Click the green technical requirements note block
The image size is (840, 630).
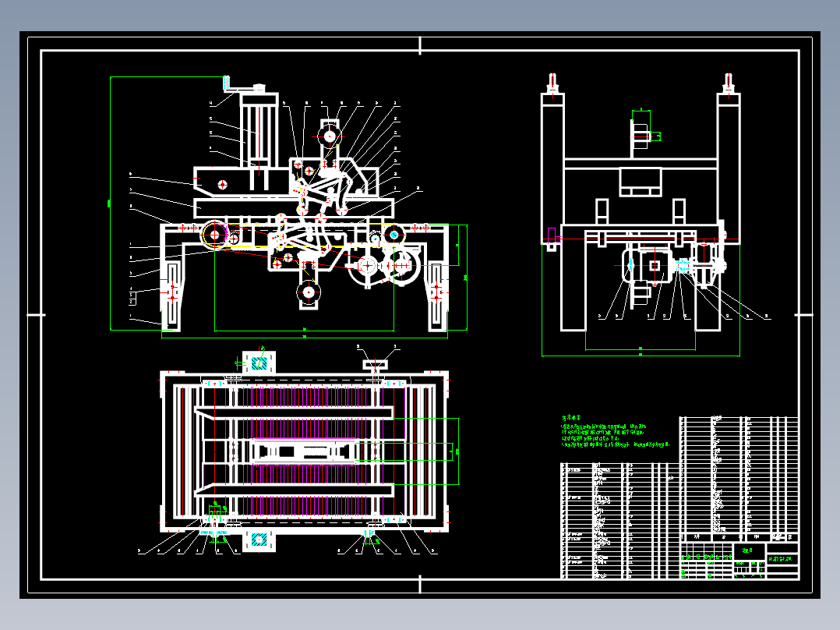tap(615, 431)
